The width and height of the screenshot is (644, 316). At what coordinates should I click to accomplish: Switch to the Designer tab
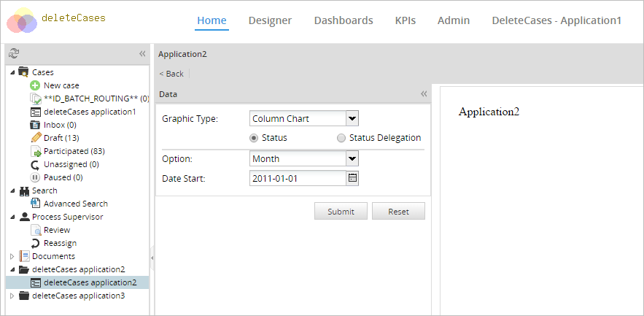pos(270,20)
